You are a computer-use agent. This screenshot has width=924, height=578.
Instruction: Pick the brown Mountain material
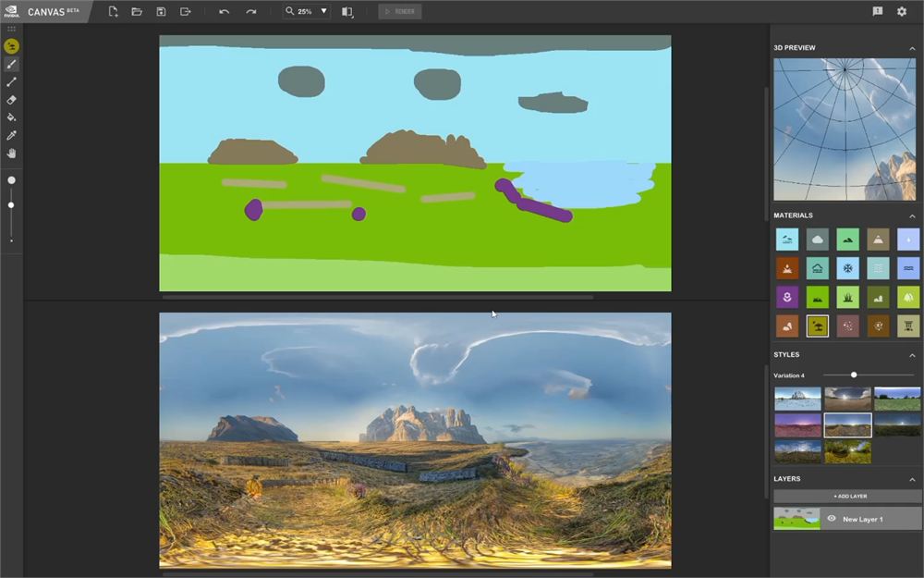click(x=878, y=240)
